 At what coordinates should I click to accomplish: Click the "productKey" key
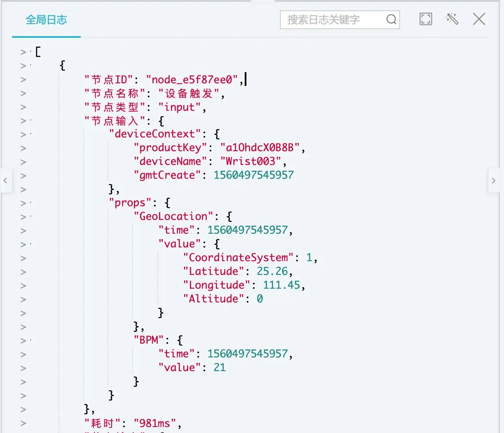(x=170, y=148)
